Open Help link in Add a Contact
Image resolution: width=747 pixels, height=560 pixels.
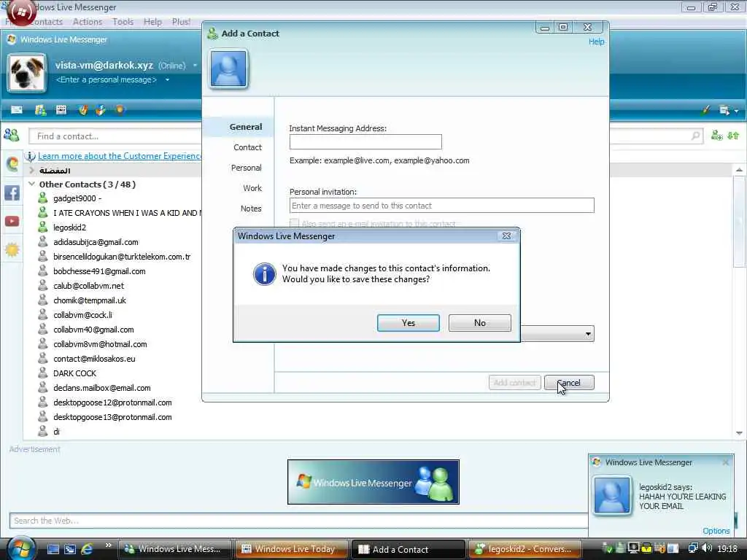[x=596, y=42]
